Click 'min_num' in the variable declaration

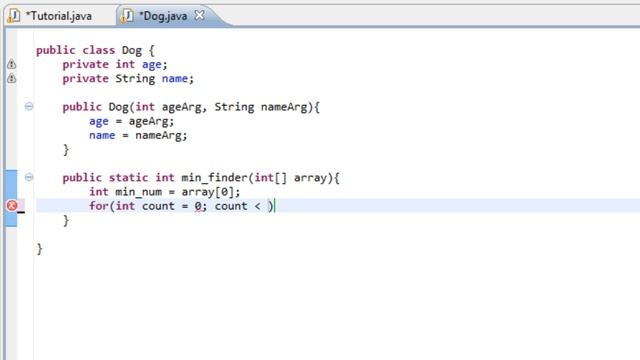click(x=138, y=192)
